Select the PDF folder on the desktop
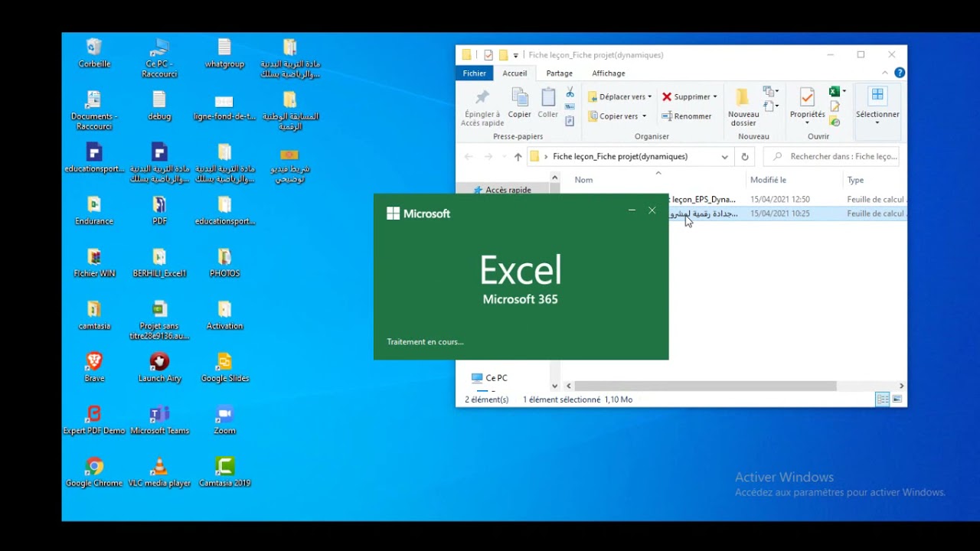Image resolution: width=980 pixels, height=551 pixels. point(159,210)
